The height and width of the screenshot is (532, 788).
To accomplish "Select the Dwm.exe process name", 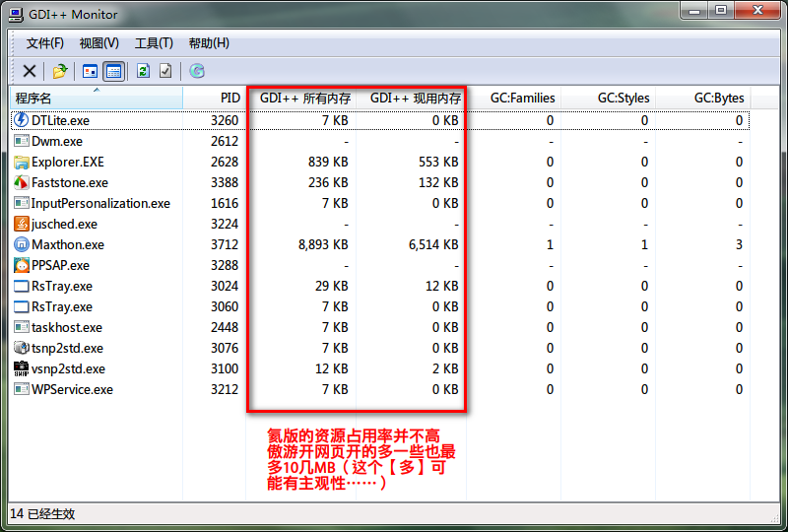I will (57, 141).
